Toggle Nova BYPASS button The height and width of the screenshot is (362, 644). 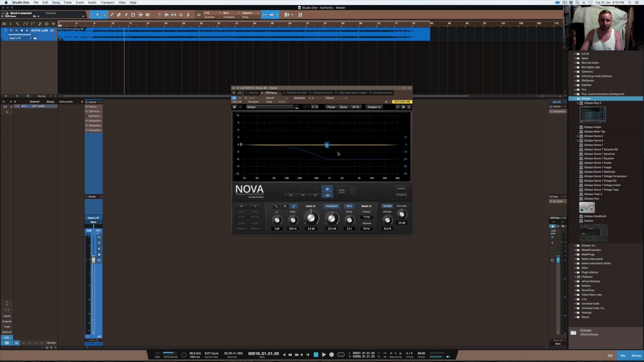(x=401, y=189)
